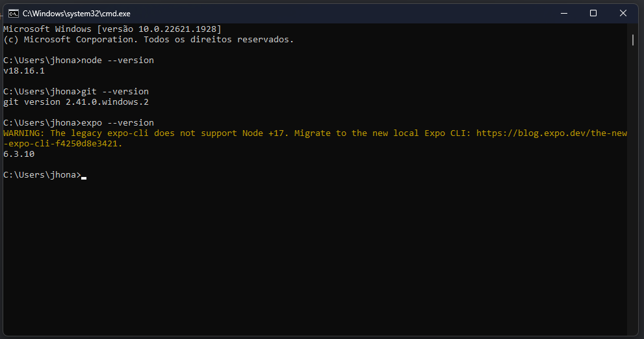Click the 6.3.10 version output
This screenshot has height=339, width=644.
coord(19,154)
